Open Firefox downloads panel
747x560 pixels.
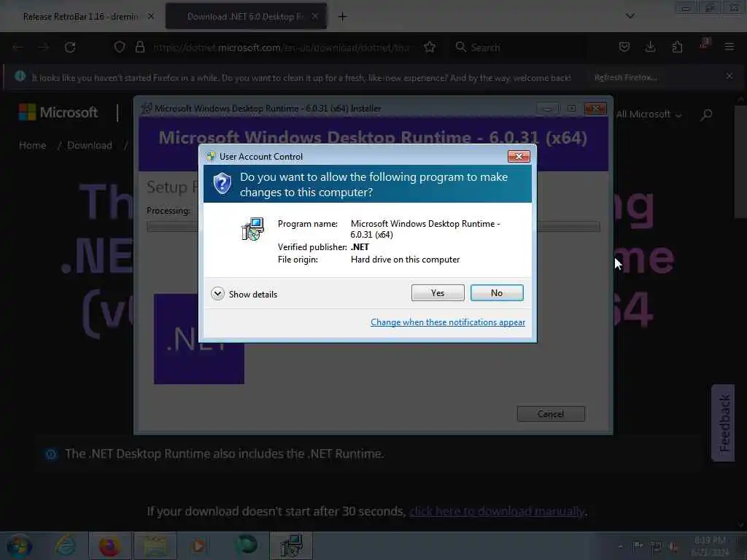(x=650, y=47)
